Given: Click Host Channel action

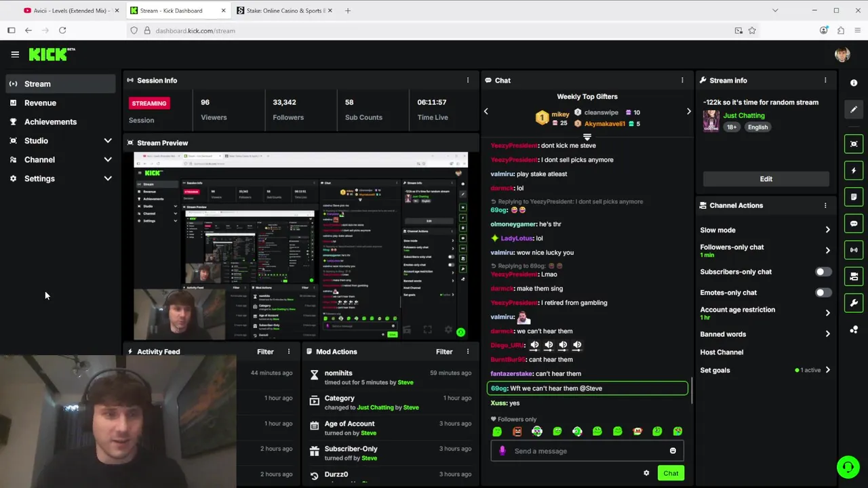Looking at the screenshot, I should [722, 352].
